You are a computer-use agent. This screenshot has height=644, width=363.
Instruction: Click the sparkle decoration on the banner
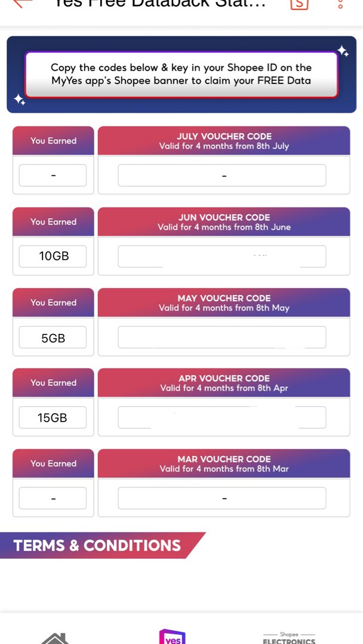(x=343, y=52)
